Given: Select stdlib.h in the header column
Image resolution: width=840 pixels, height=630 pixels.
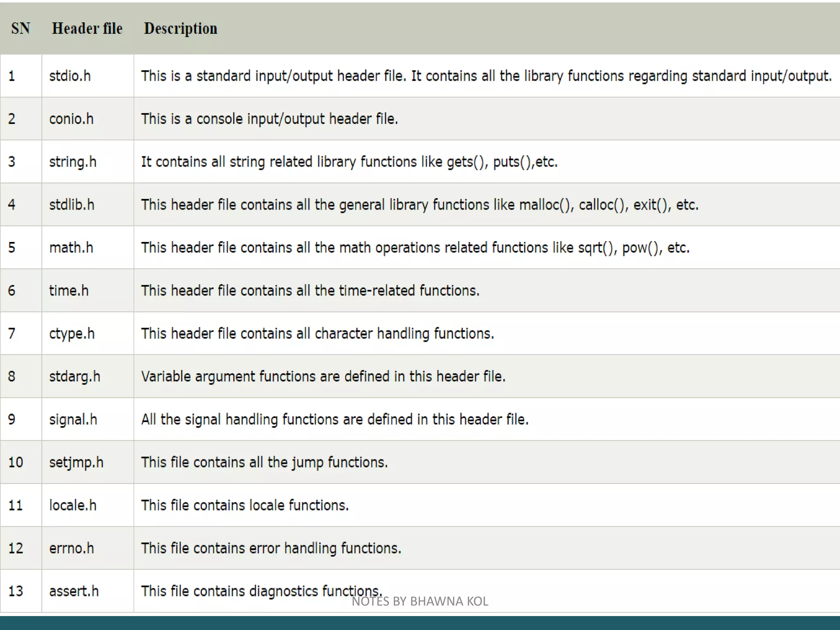Looking at the screenshot, I should pos(72,205).
